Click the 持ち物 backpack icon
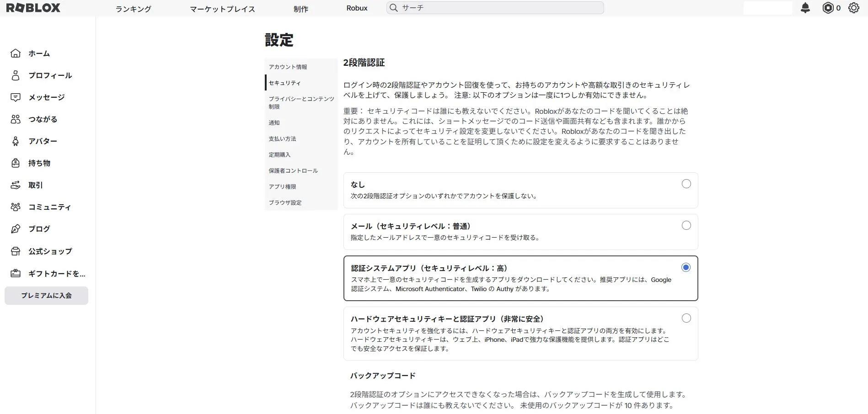 [x=16, y=163]
